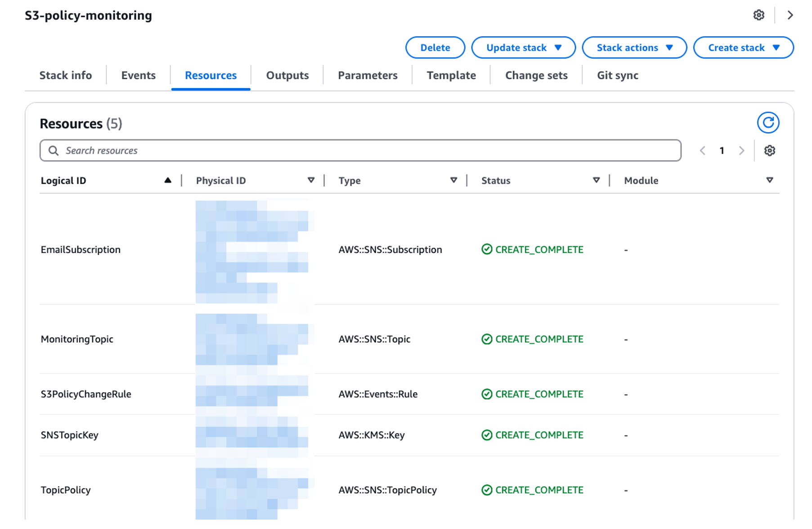The height and width of the screenshot is (529, 812).
Task: Go to previous resources page
Action: coord(702,151)
